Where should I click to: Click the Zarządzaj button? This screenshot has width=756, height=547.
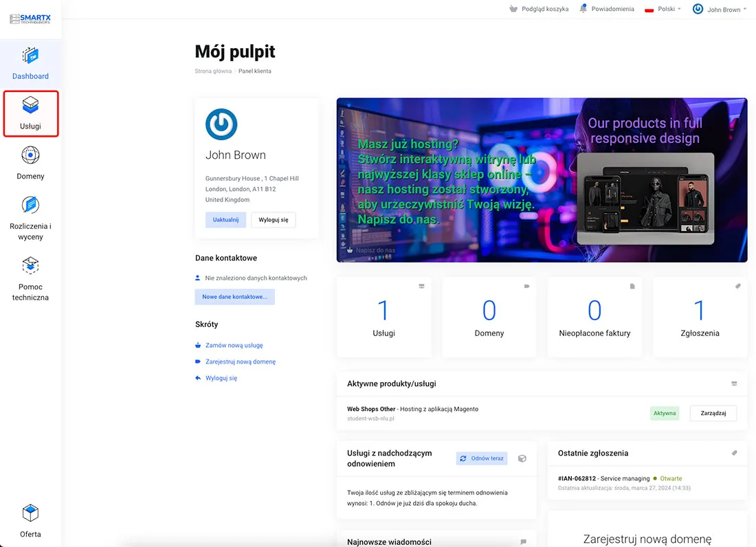click(713, 414)
